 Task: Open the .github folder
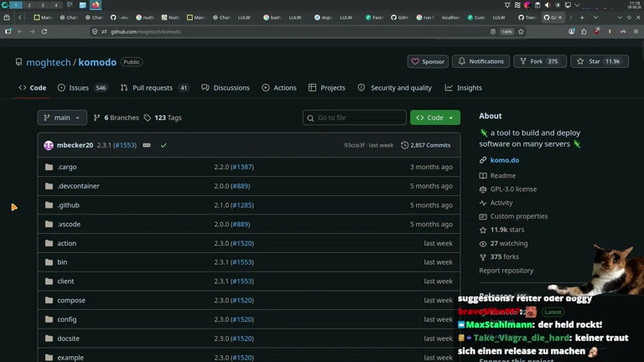click(x=68, y=205)
